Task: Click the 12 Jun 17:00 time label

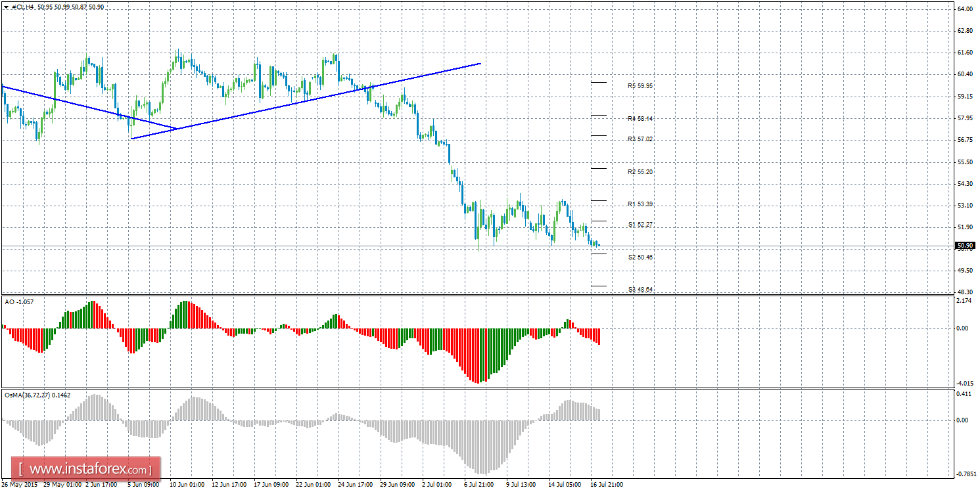Action: 228,485
